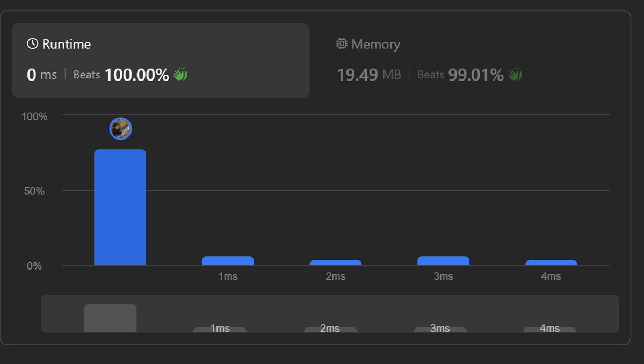This screenshot has height=364, width=644.
Task: Click the 2ms bar in the overview strip
Action: 330,330
